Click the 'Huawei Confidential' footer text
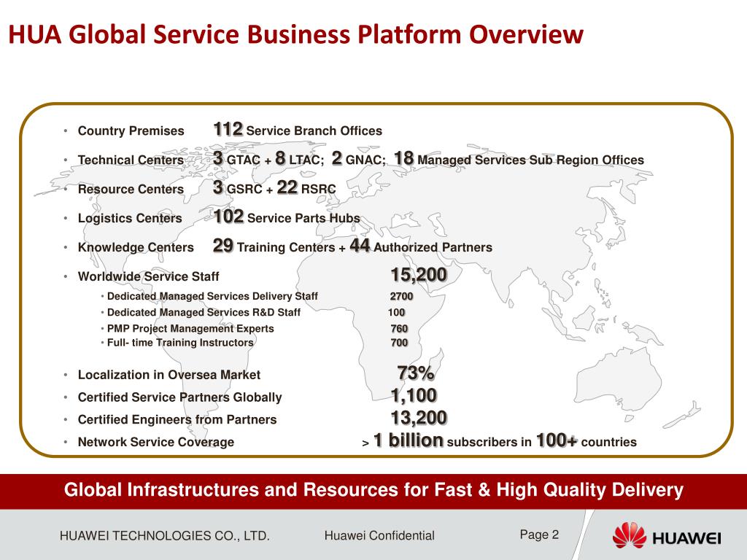Screen dimensions: 747x560 point(379,536)
